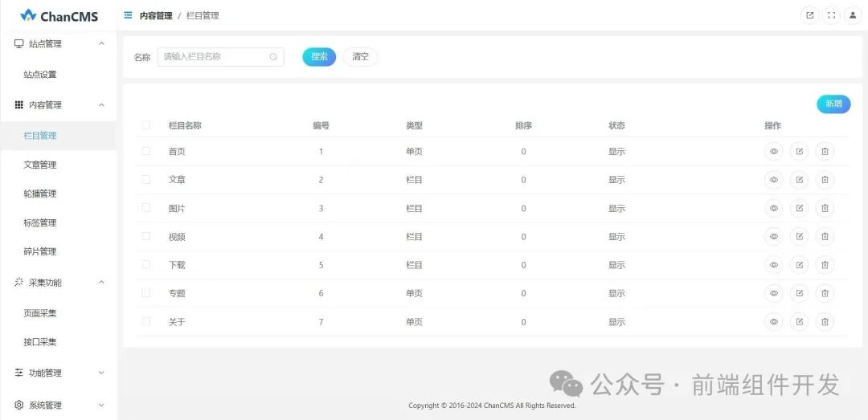This screenshot has height=420, width=868.
Task: Click the 采集功能 sparkle icon
Action: pyautogui.click(x=18, y=282)
